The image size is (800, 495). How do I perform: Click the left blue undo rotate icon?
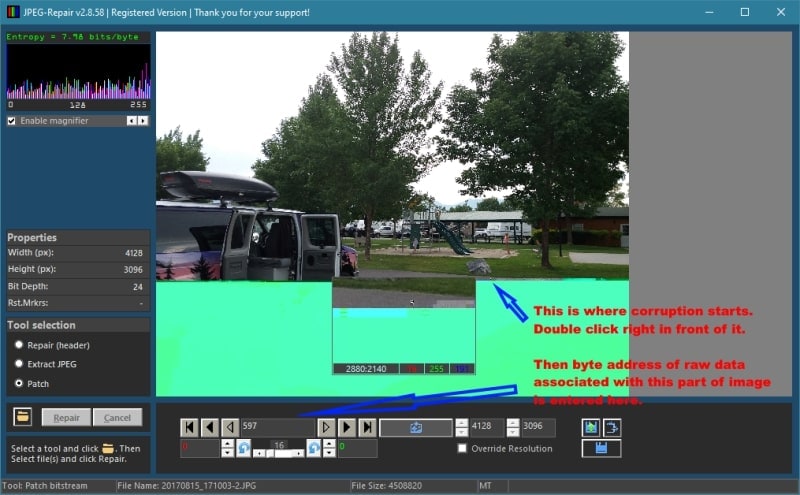point(244,448)
